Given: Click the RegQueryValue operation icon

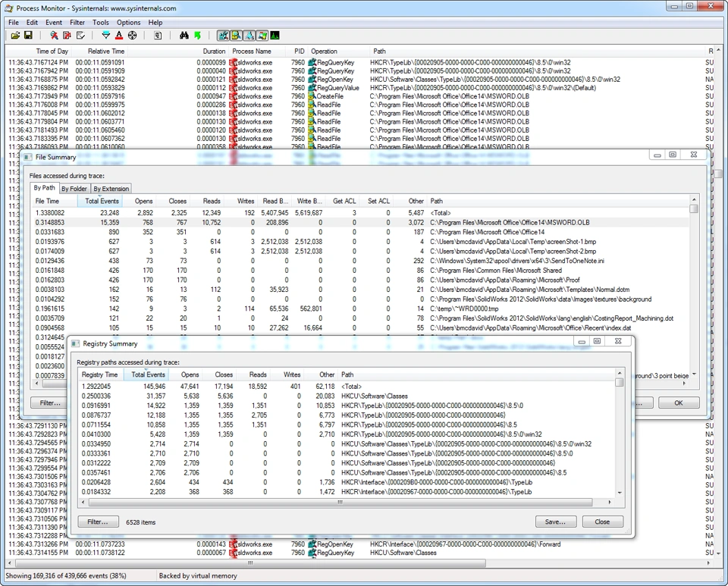Looking at the screenshot, I should [x=312, y=88].
